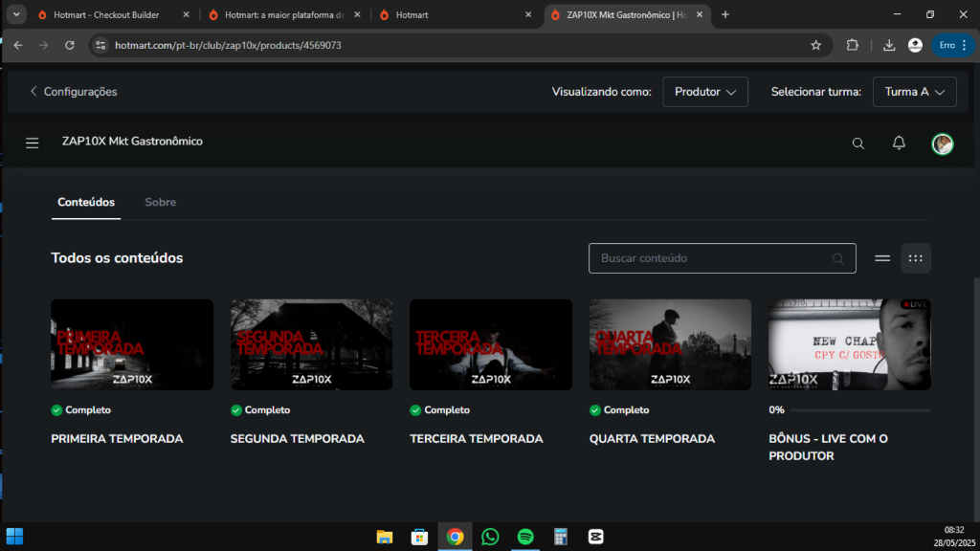Open the notifications bell
The height and width of the screenshot is (551, 980).
point(899,143)
